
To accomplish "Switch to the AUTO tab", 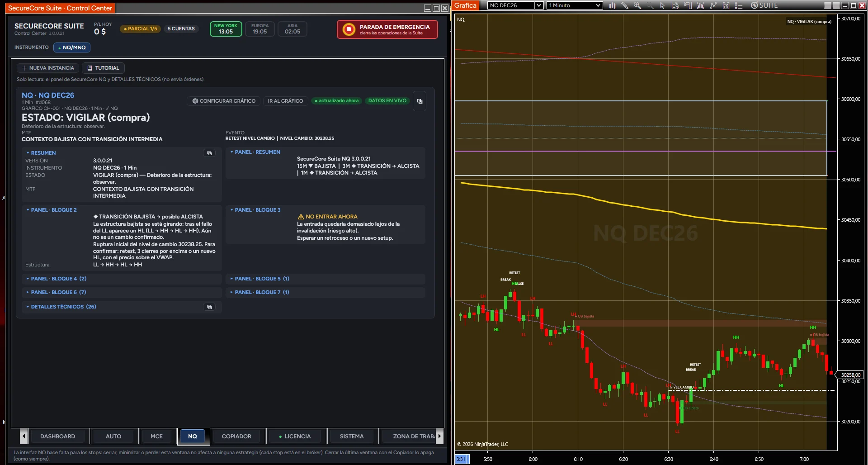I will [x=113, y=437].
